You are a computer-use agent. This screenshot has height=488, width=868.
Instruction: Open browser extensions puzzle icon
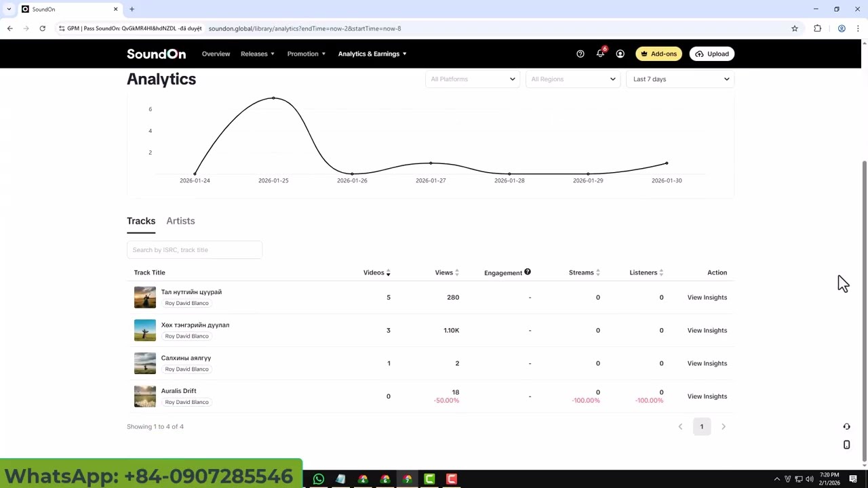(817, 28)
